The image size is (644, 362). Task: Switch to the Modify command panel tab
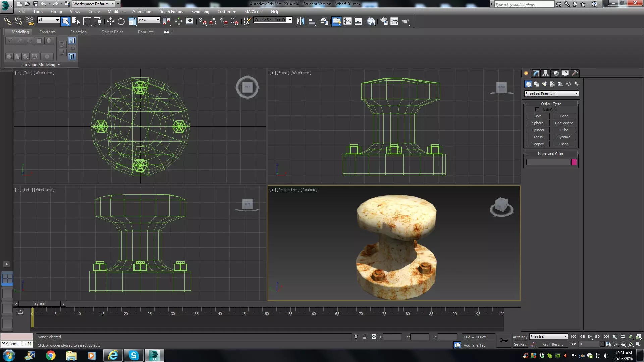click(536, 73)
